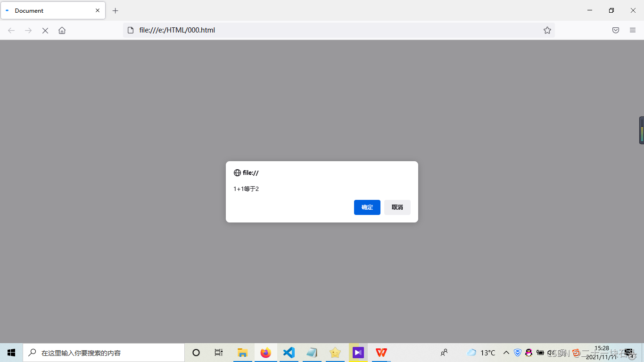
Task: Go to the browser home page
Action: (x=62, y=30)
